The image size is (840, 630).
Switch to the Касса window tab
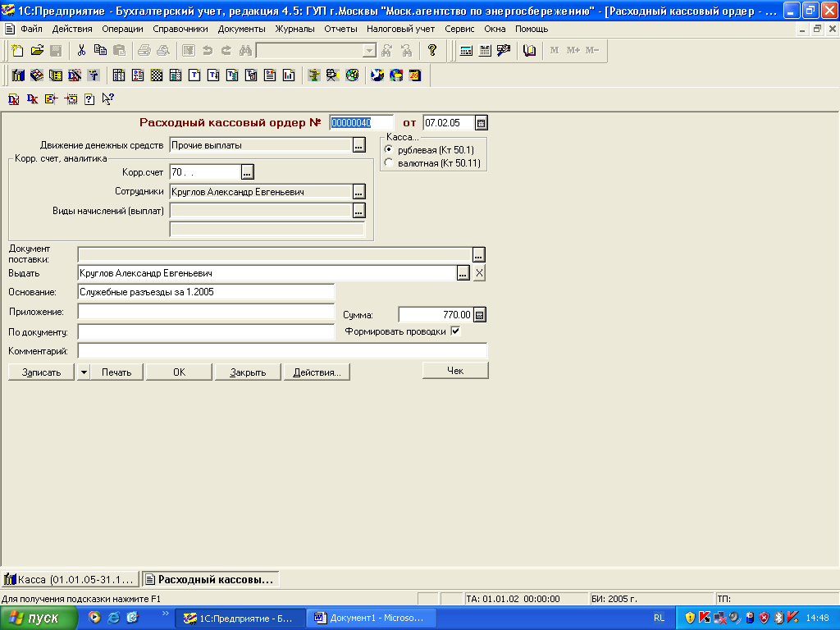click(70, 579)
